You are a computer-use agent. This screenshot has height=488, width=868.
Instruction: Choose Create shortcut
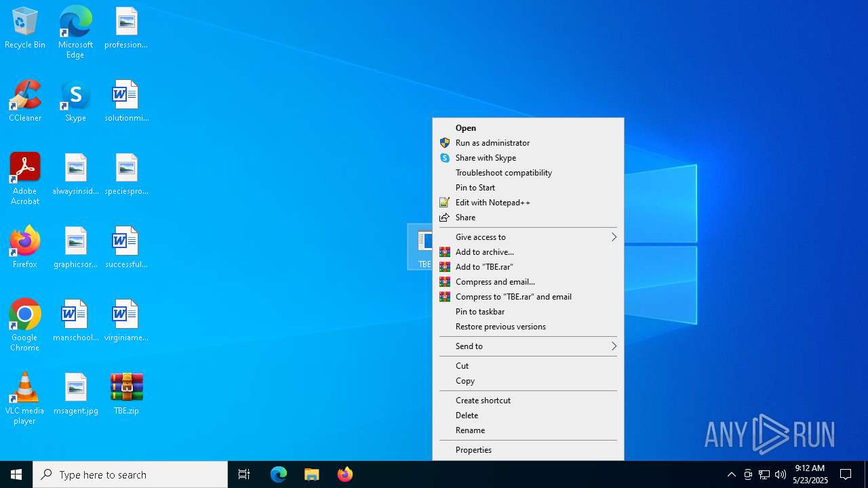(x=528, y=401)
